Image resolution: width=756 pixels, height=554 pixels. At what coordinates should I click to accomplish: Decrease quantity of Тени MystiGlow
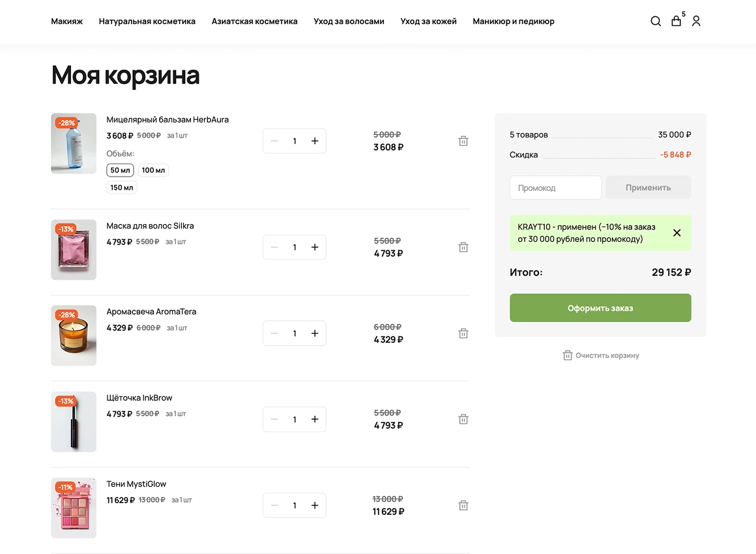[274, 505]
